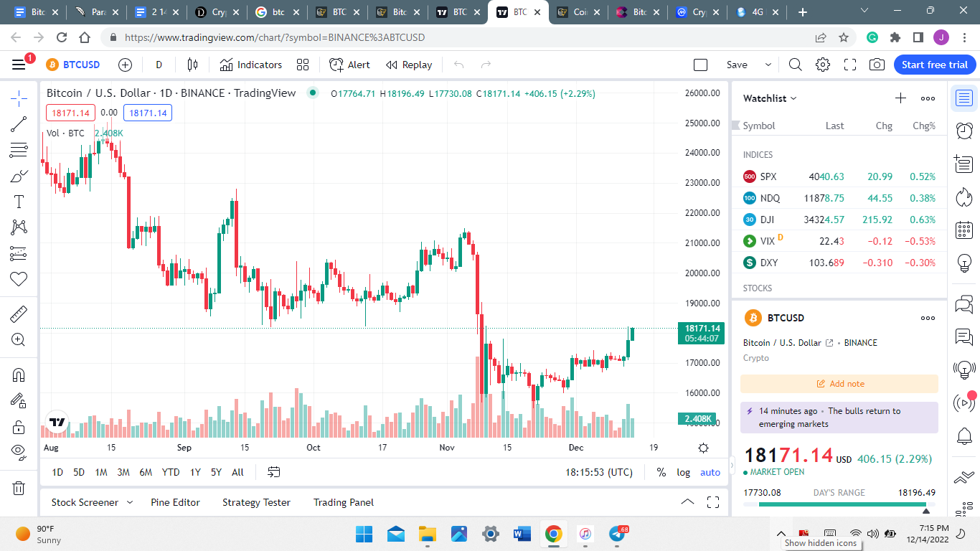The height and width of the screenshot is (551, 980).
Task: Open the Notifications bell panel
Action: pyautogui.click(x=964, y=435)
